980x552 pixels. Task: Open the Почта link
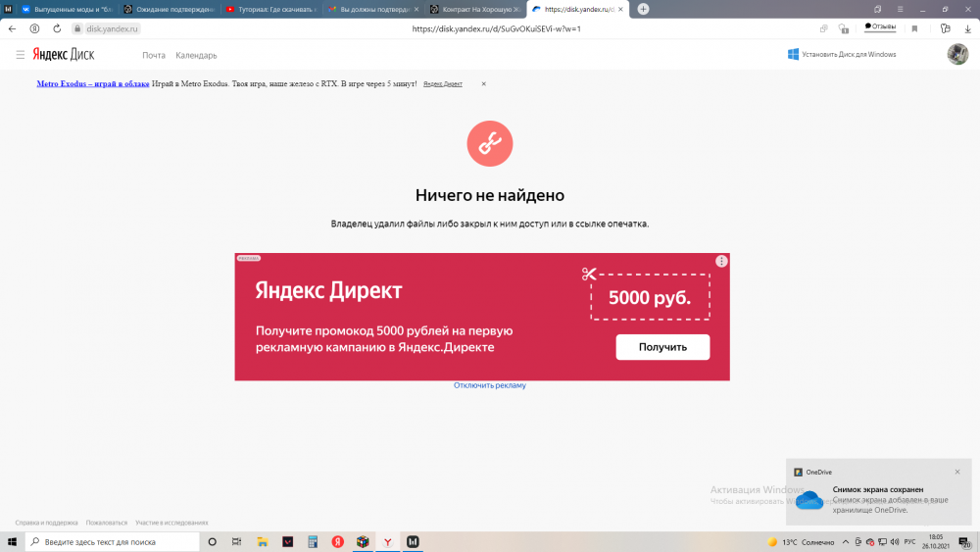point(154,55)
